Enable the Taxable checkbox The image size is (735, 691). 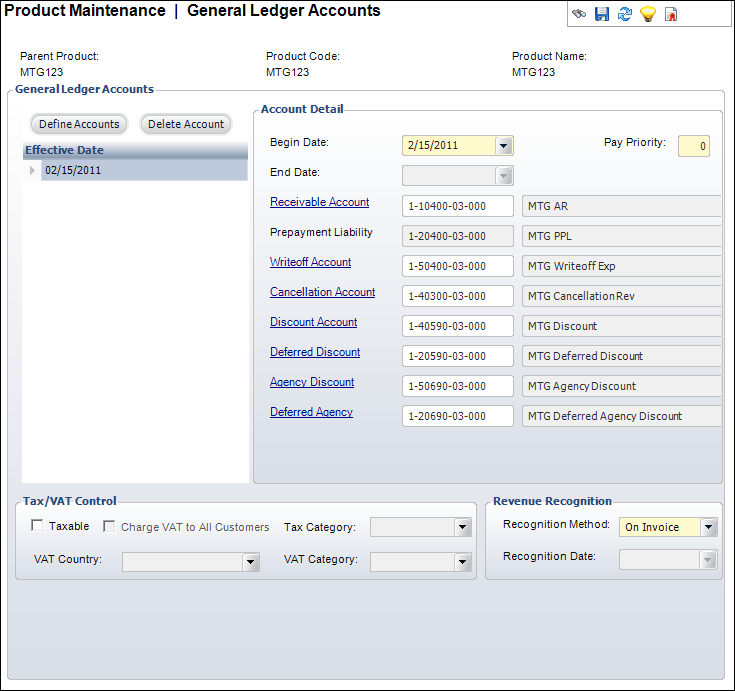[x=38, y=526]
